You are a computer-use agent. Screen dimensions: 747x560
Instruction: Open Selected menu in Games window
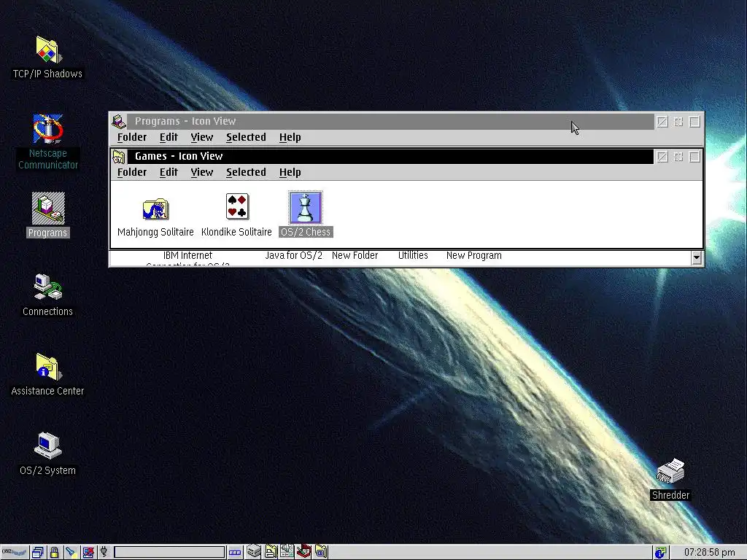[x=246, y=172]
